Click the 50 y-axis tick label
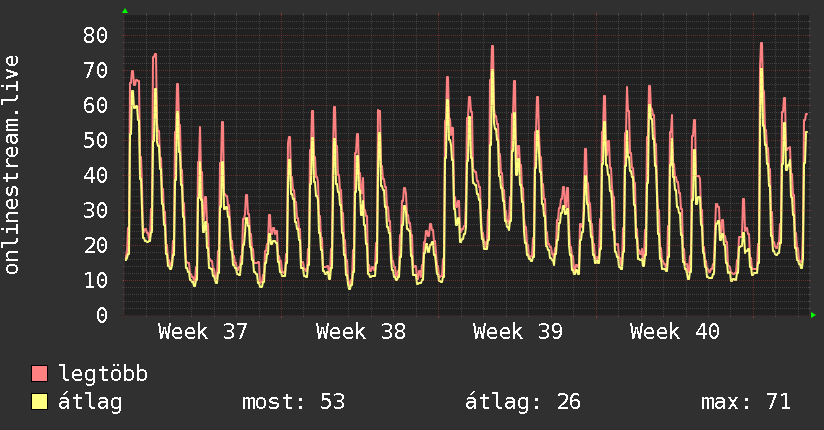The height and width of the screenshot is (430, 824). coord(95,140)
